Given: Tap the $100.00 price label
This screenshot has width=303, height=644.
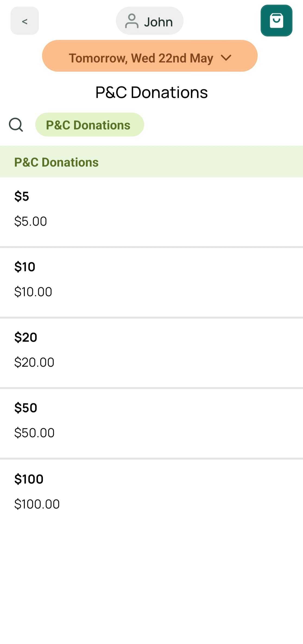Looking at the screenshot, I should coord(37,504).
